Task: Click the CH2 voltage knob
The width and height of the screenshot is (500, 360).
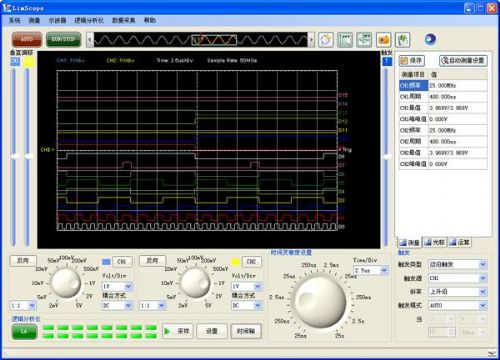Action: [196, 283]
